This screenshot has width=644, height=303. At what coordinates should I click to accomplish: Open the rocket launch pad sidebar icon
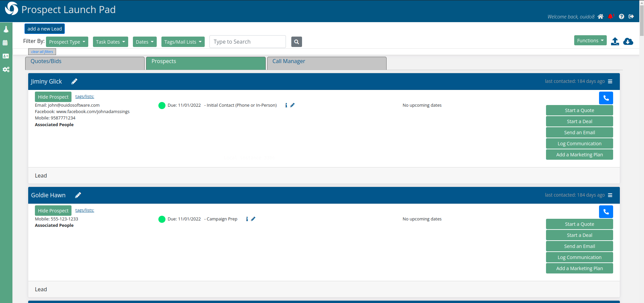pos(6,30)
